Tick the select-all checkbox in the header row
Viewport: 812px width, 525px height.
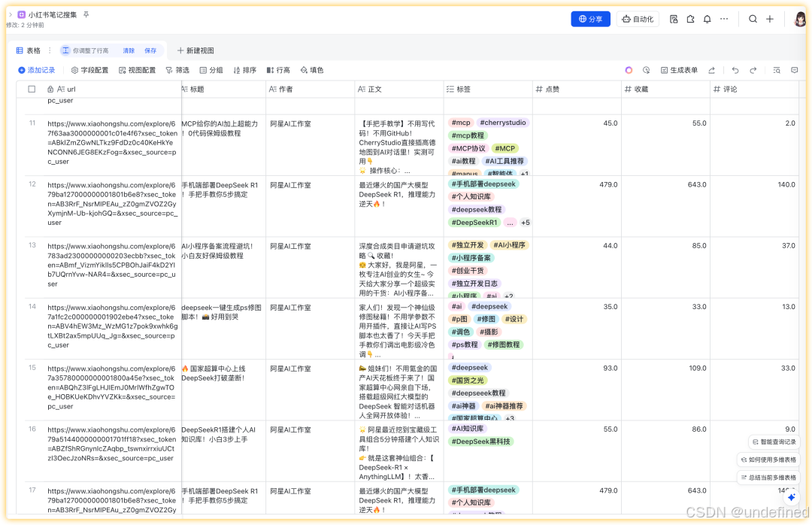point(32,90)
